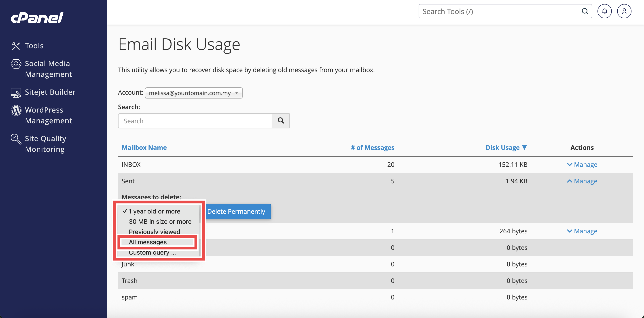Click the notifications bell icon

604,11
